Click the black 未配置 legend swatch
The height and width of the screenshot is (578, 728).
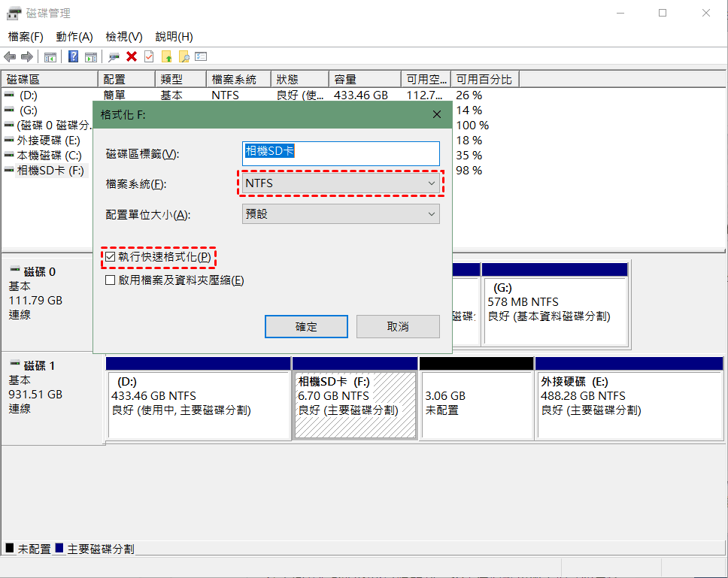[9, 548]
